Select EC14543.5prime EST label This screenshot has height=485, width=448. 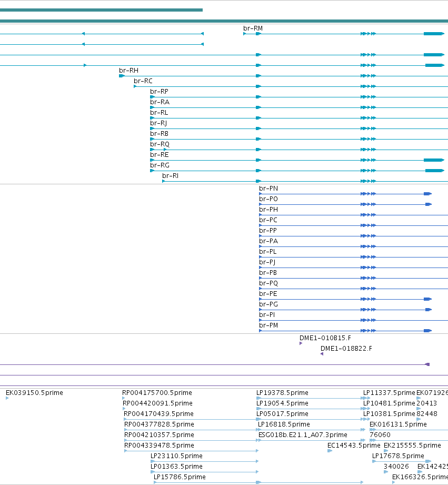pyautogui.click(x=354, y=445)
